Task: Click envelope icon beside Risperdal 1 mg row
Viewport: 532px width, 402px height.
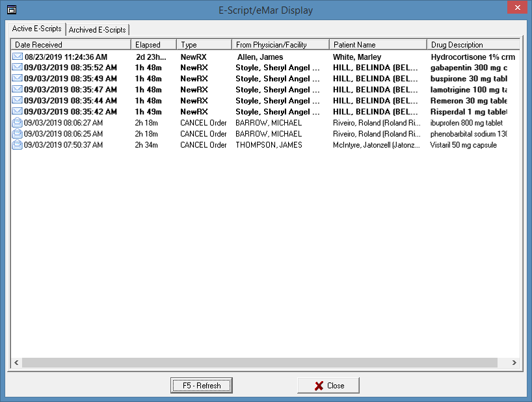Action: tap(18, 112)
